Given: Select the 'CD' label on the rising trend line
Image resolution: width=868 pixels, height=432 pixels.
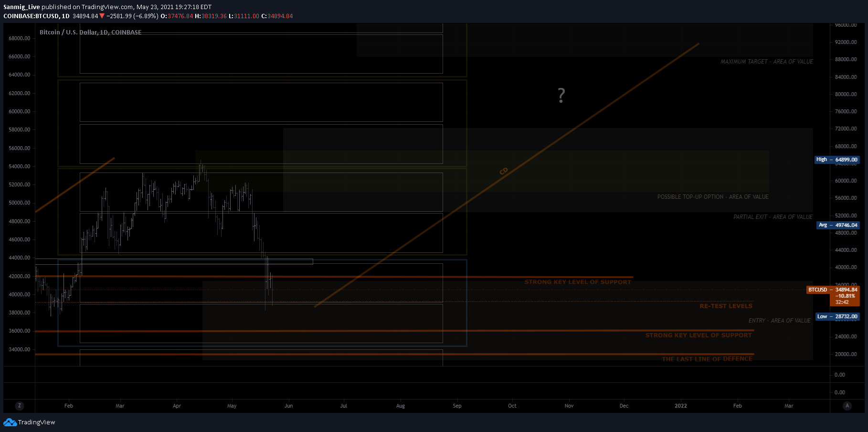Looking at the screenshot, I should (504, 171).
